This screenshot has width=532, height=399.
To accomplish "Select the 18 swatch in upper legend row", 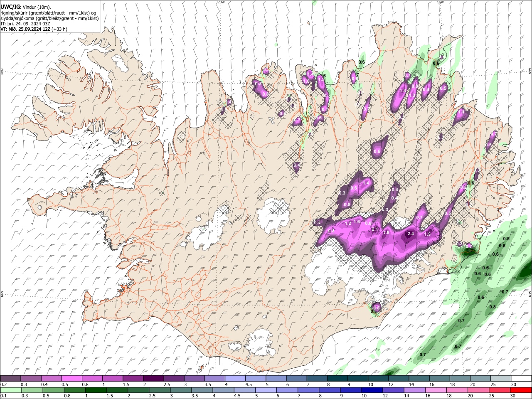I will pyautogui.click(x=460, y=378).
